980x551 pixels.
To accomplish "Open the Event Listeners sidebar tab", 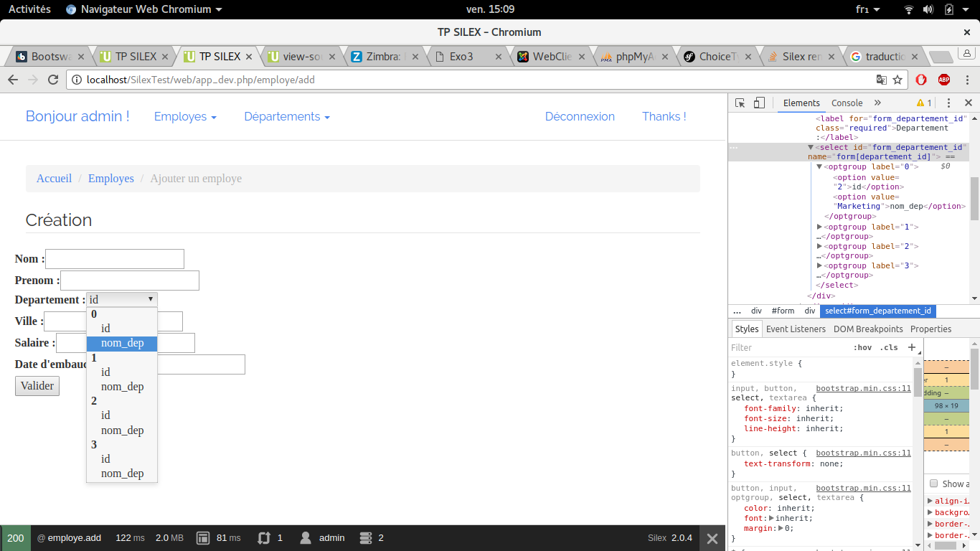I will [796, 329].
